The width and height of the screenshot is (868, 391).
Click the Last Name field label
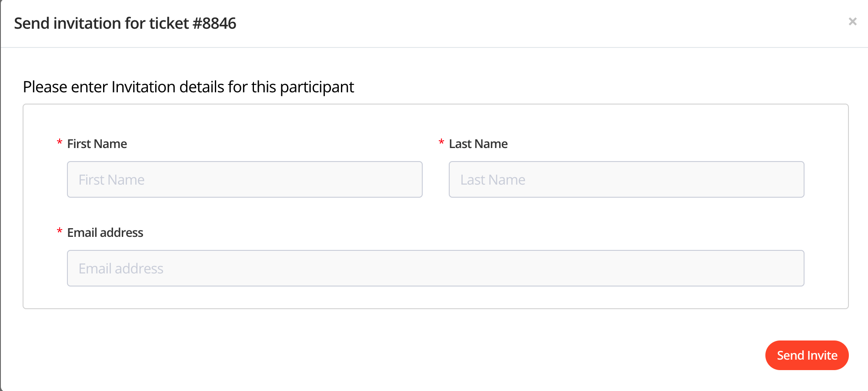[478, 144]
